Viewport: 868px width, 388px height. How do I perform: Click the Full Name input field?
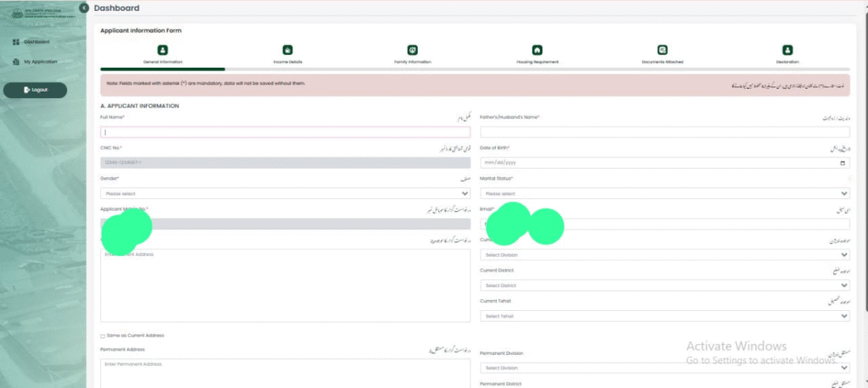pyautogui.click(x=285, y=132)
